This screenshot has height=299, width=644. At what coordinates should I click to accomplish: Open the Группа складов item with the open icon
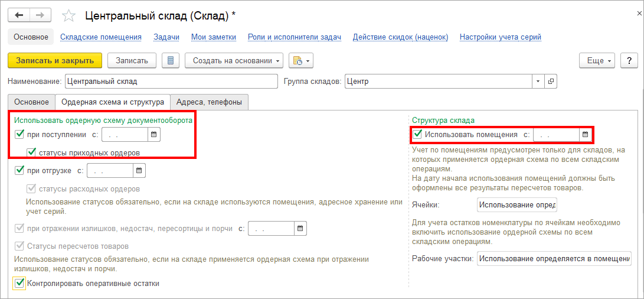pyautogui.click(x=551, y=82)
